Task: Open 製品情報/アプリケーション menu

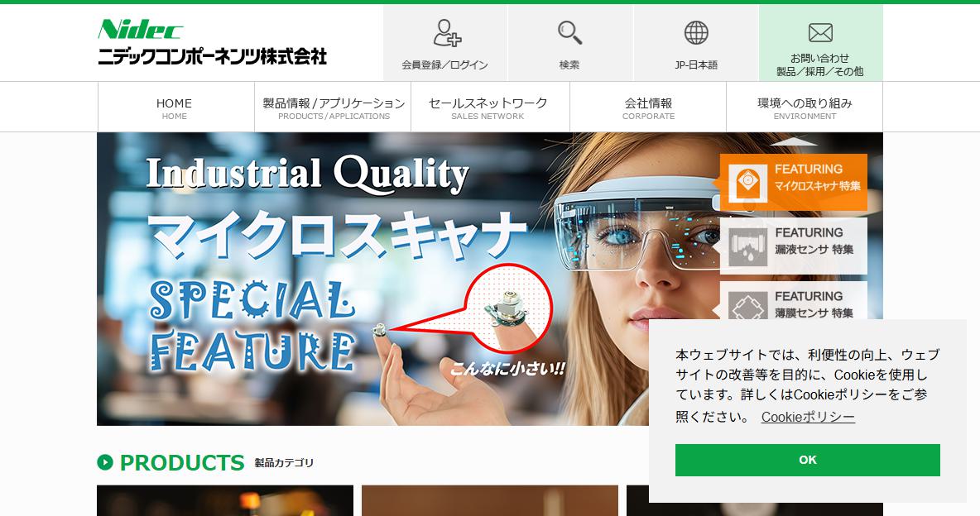Action: (333, 107)
